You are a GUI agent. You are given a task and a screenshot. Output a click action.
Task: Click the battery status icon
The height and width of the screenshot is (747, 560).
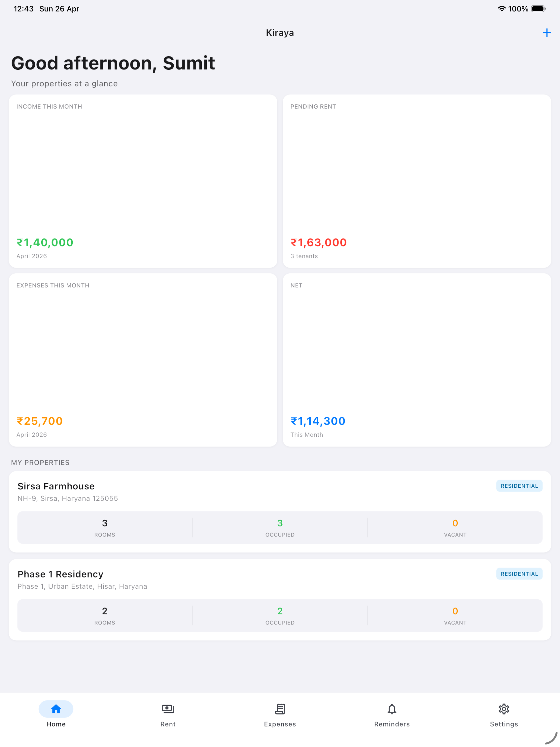click(538, 9)
